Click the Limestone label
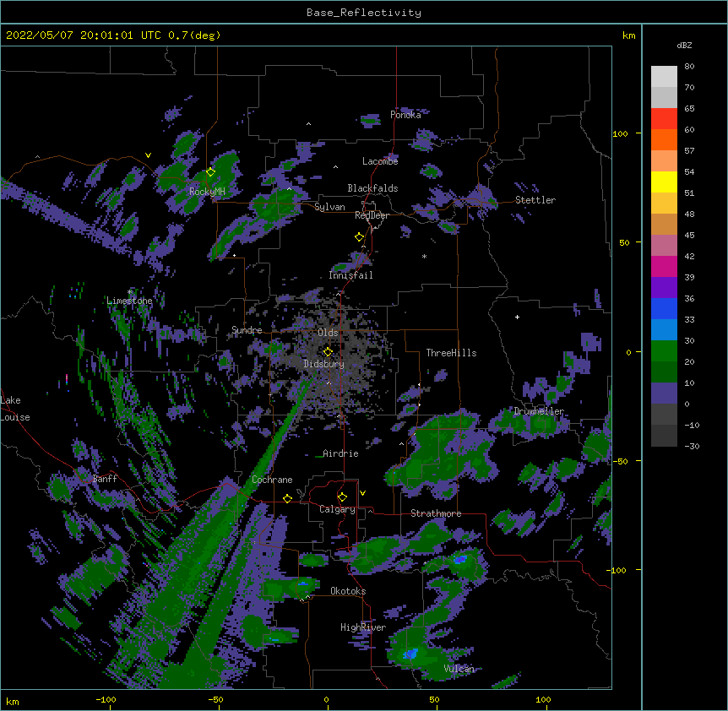The width and height of the screenshot is (728, 711). pyautogui.click(x=129, y=301)
